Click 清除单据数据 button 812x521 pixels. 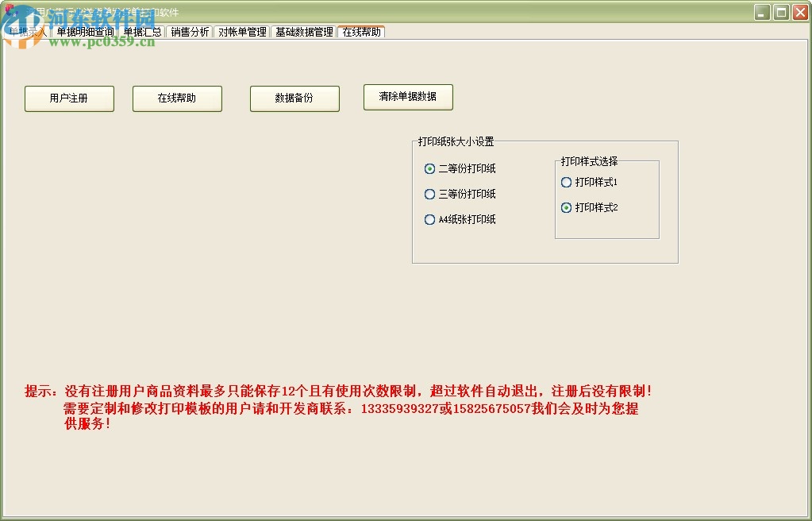point(408,97)
